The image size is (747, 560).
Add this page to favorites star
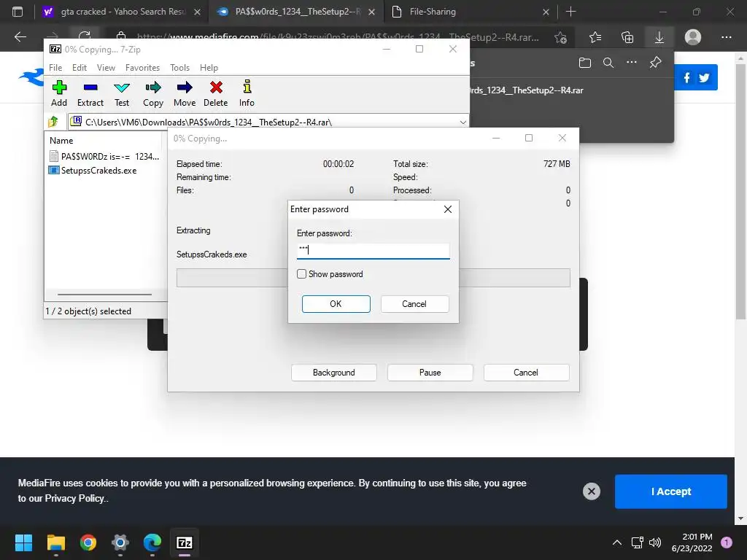[x=561, y=37]
